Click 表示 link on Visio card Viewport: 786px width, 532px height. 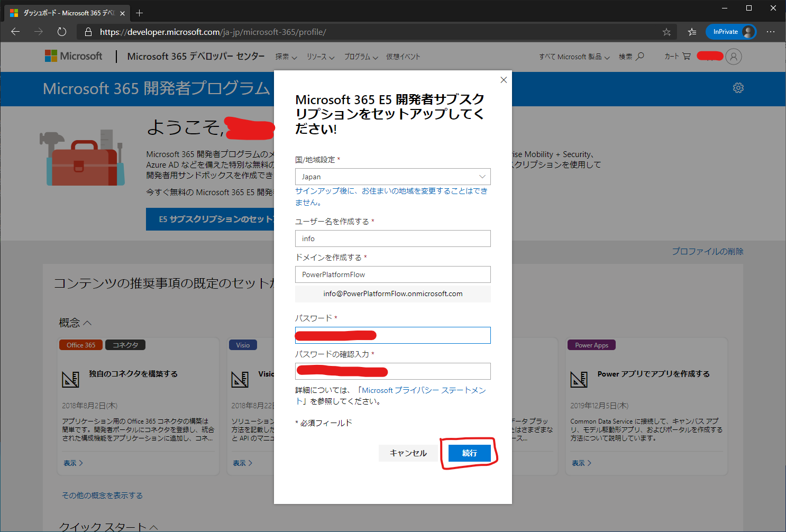point(243,463)
